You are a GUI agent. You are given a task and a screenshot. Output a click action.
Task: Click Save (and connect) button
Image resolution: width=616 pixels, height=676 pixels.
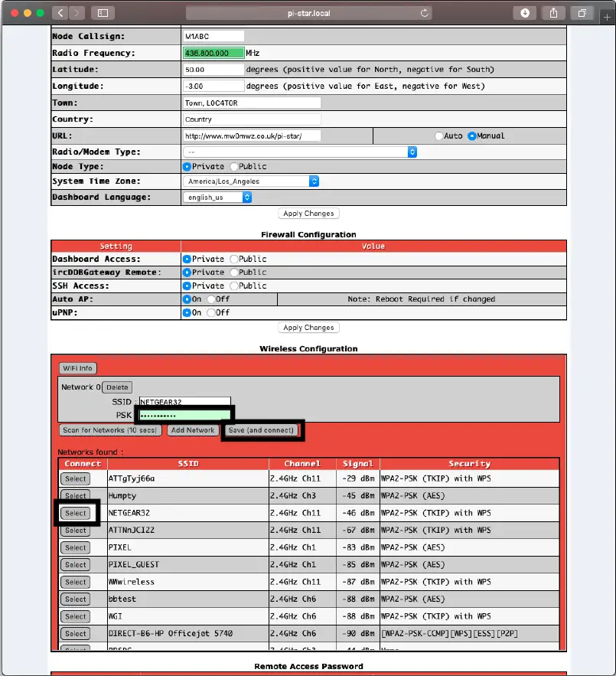coord(261,430)
